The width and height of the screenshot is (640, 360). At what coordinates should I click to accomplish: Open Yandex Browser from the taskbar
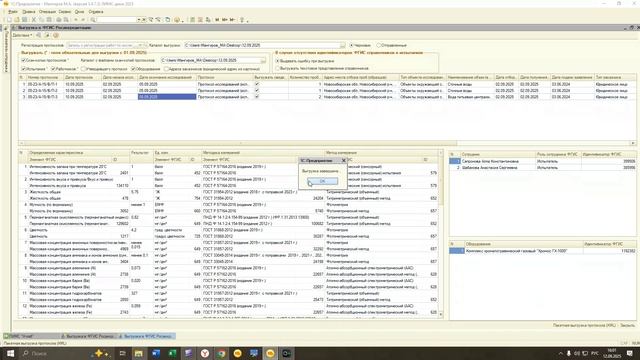pos(205,353)
